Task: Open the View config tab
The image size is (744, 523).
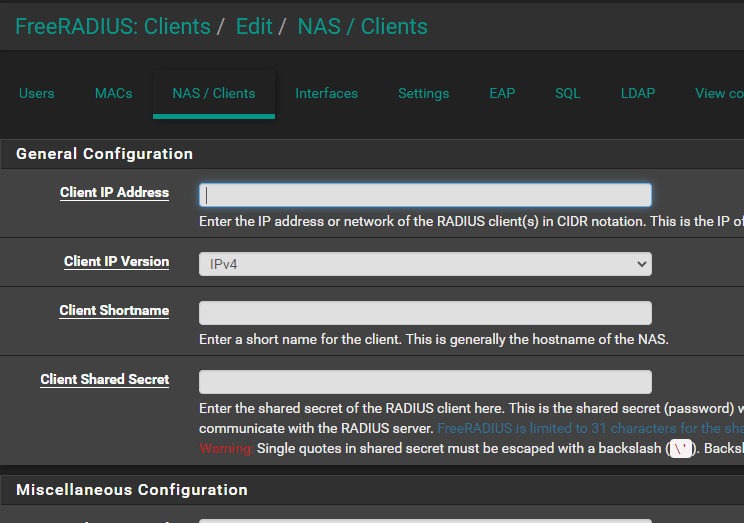Action: [x=719, y=93]
